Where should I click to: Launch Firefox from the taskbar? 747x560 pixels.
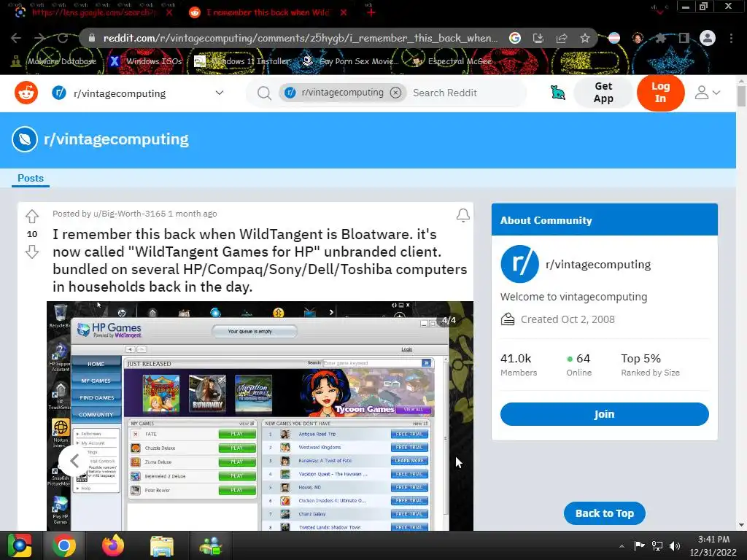point(113,545)
